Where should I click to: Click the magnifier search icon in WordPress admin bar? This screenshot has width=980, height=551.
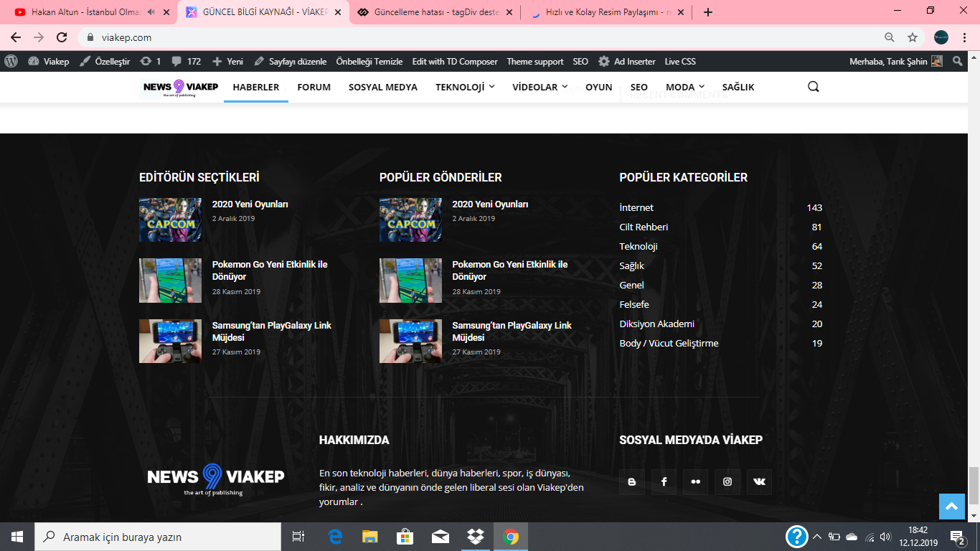[x=958, y=62]
